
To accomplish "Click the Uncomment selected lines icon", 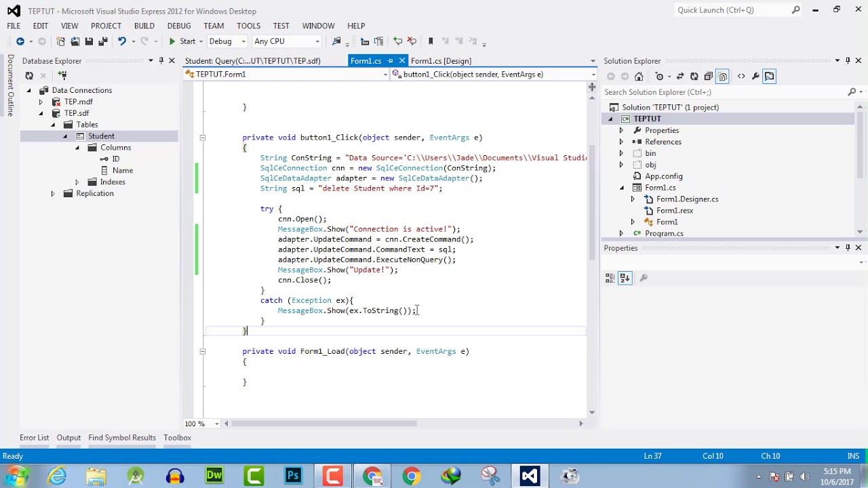I will coord(412,41).
